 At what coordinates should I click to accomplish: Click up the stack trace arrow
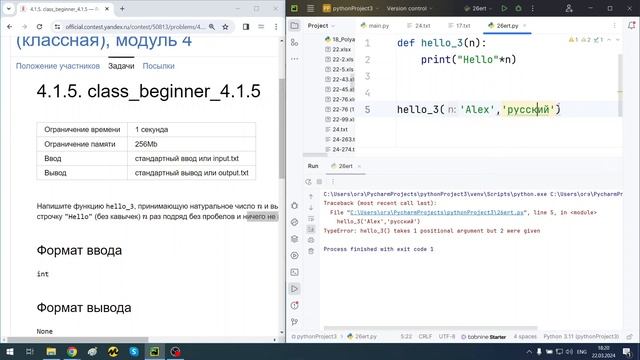click(311, 196)
